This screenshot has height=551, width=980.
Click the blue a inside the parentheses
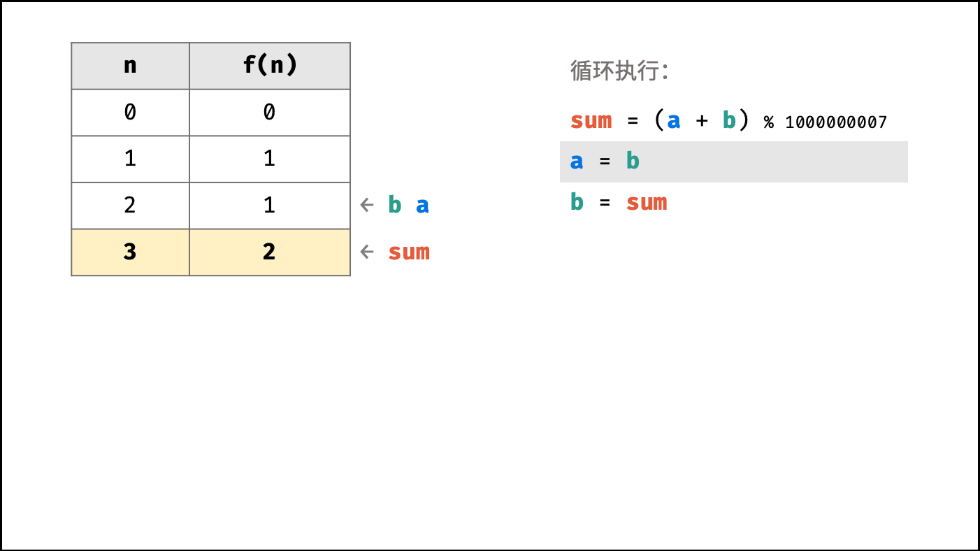[674, 122]
